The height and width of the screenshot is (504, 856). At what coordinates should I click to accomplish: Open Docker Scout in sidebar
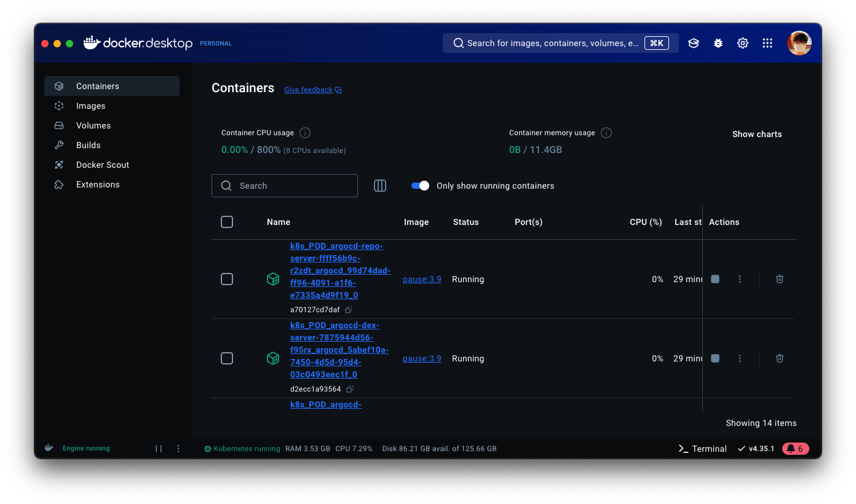pos(112,165)
